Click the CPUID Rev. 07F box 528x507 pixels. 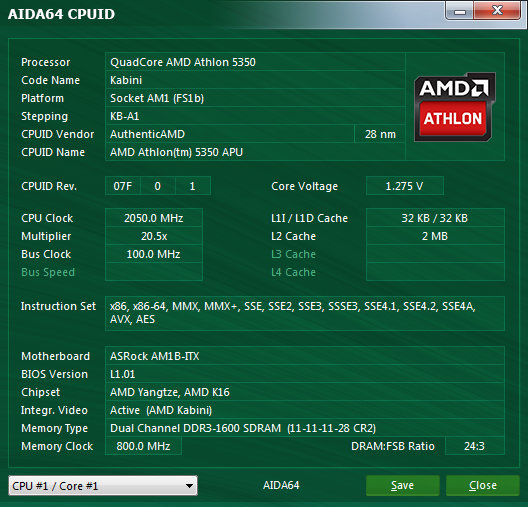[x=123, y=186]
